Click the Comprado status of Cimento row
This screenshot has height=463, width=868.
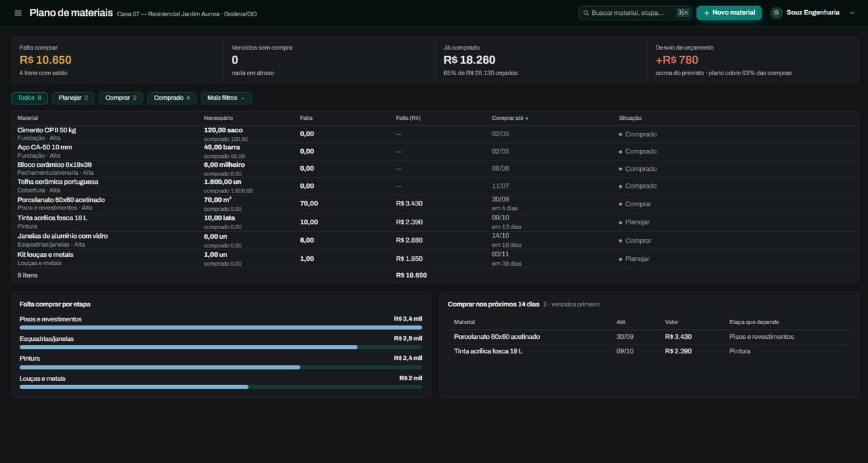(x=637, y=134)
